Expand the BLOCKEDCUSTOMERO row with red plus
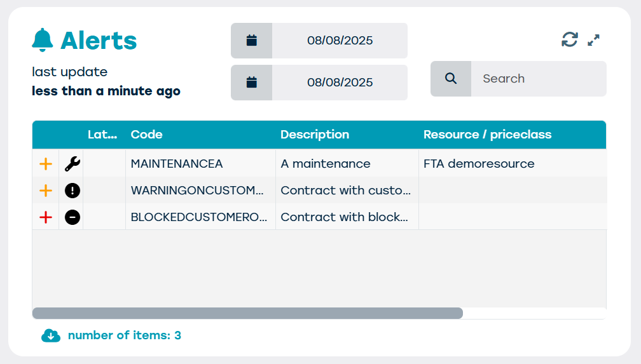 tap(46, 217)
